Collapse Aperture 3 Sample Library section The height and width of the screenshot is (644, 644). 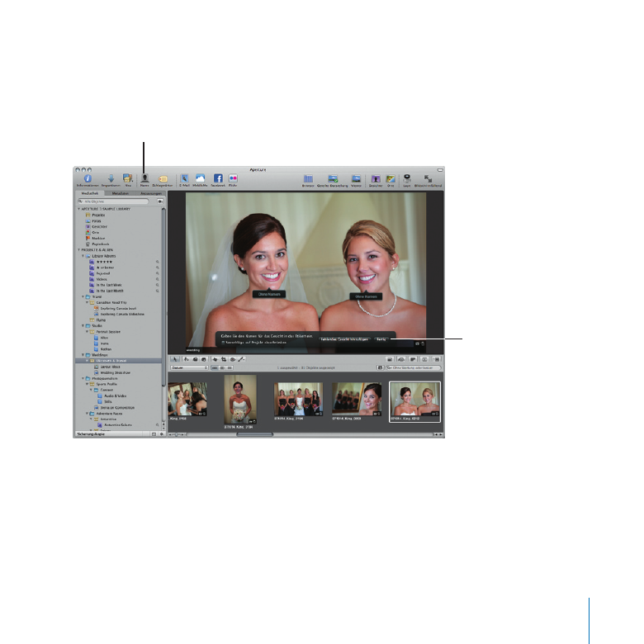point(79,209)
